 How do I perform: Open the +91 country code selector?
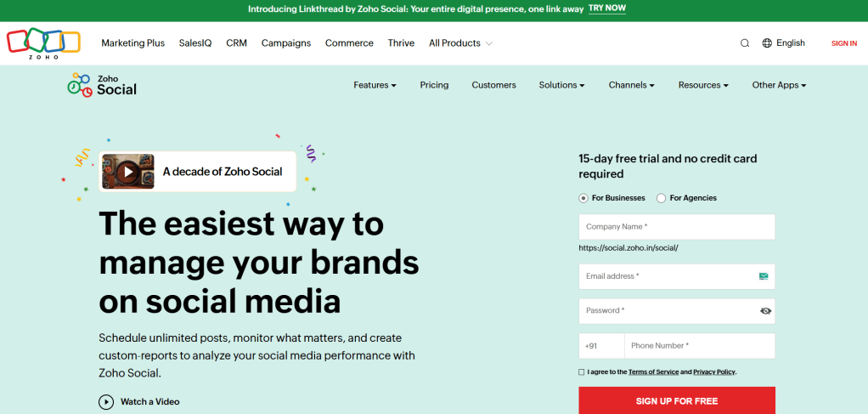601,346
